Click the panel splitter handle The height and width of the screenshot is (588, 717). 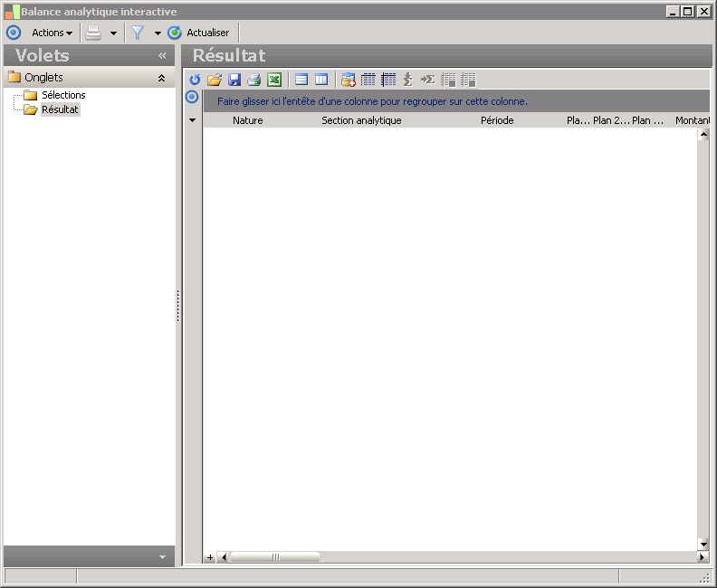click(x=177, y=306)
